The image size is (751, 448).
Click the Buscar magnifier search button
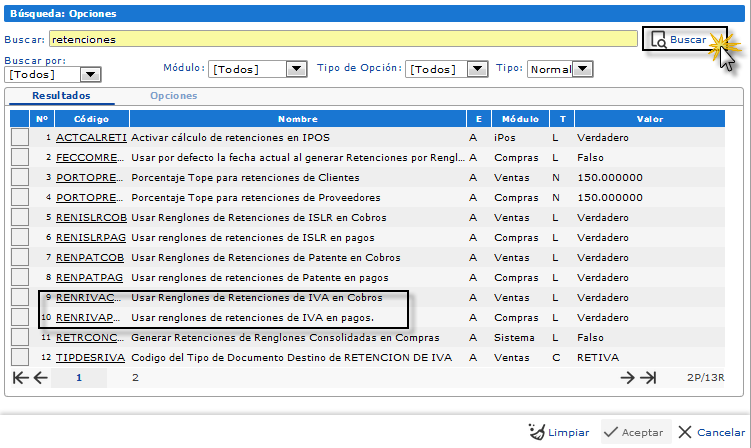pos(679,40)
